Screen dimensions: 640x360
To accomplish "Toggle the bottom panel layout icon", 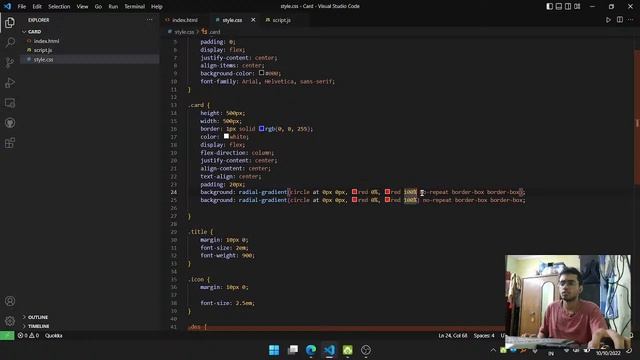I will tap(559, 7).
